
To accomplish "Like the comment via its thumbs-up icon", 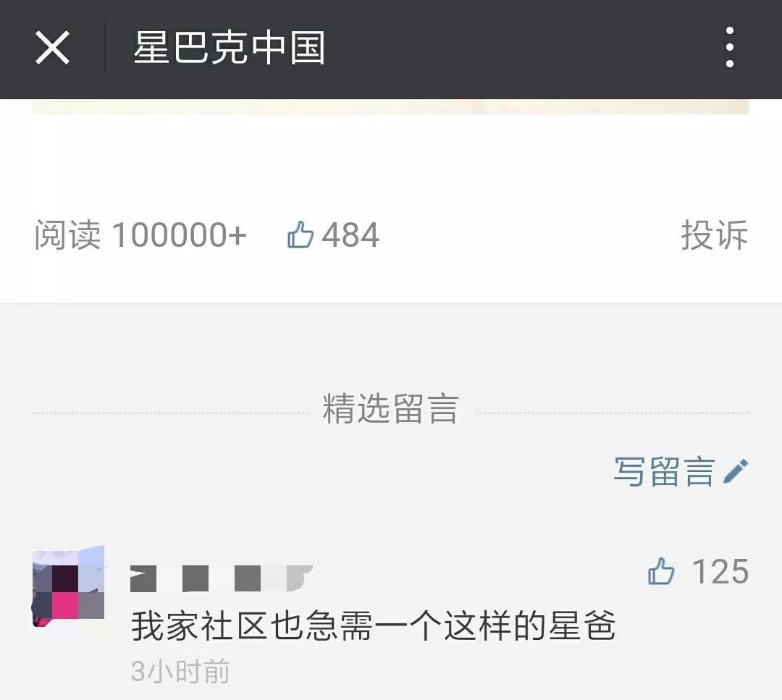I will point(661,571).
